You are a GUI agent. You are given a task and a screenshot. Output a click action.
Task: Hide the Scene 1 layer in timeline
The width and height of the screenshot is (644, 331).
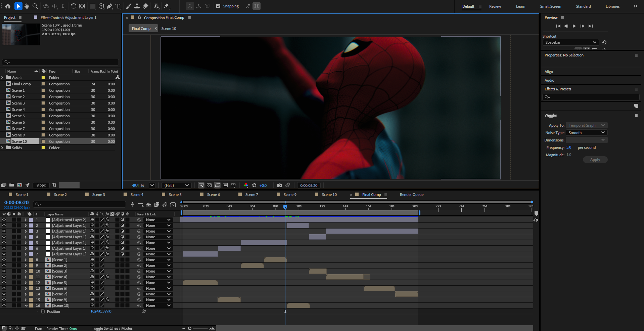4,260
